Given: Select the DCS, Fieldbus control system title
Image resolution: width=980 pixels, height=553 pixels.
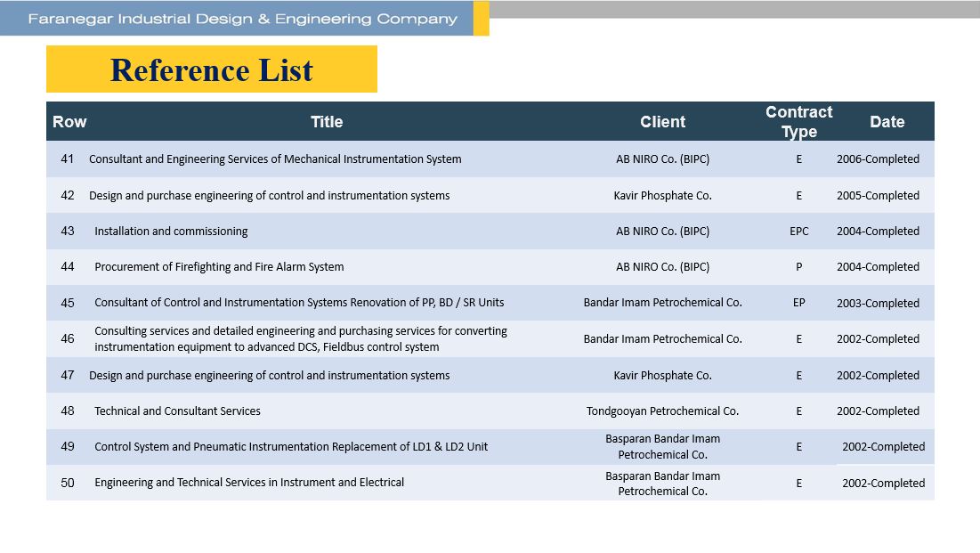Looking at the screenshot, I should [301, 338].
